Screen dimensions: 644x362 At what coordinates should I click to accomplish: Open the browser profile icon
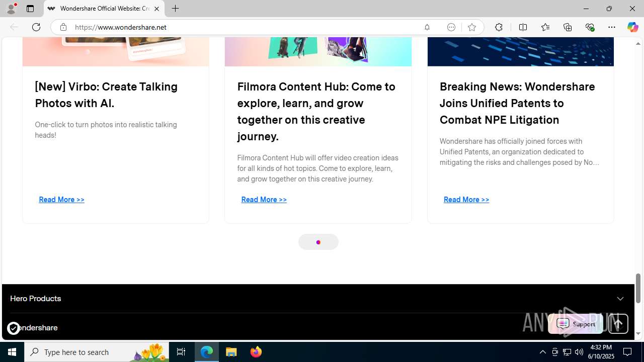click(11, 9)
